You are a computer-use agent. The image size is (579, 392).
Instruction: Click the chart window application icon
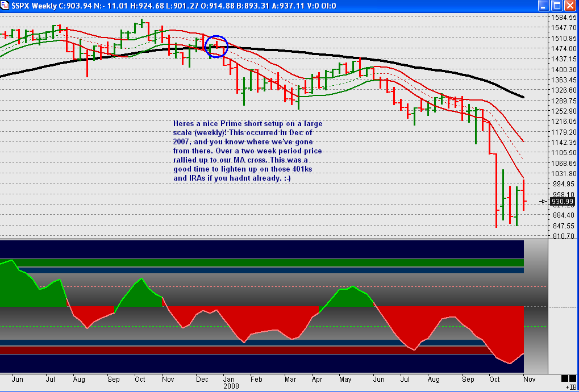(5, 6)
